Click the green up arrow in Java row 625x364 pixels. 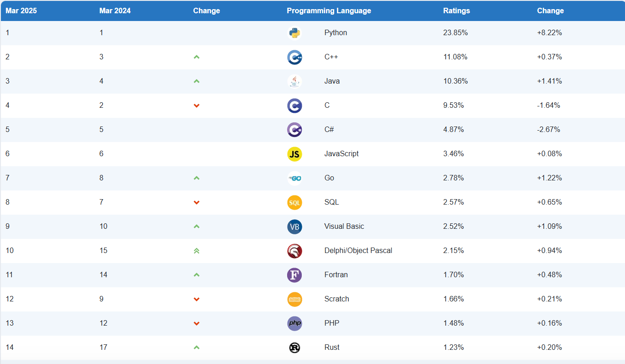point(197,81)
